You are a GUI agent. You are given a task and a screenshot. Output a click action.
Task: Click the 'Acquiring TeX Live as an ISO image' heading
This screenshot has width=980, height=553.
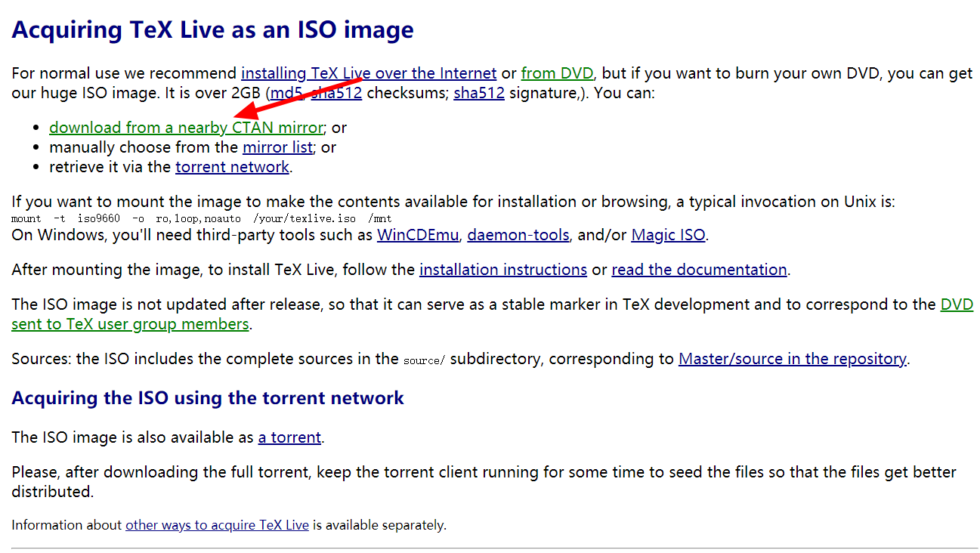point(212,29)
